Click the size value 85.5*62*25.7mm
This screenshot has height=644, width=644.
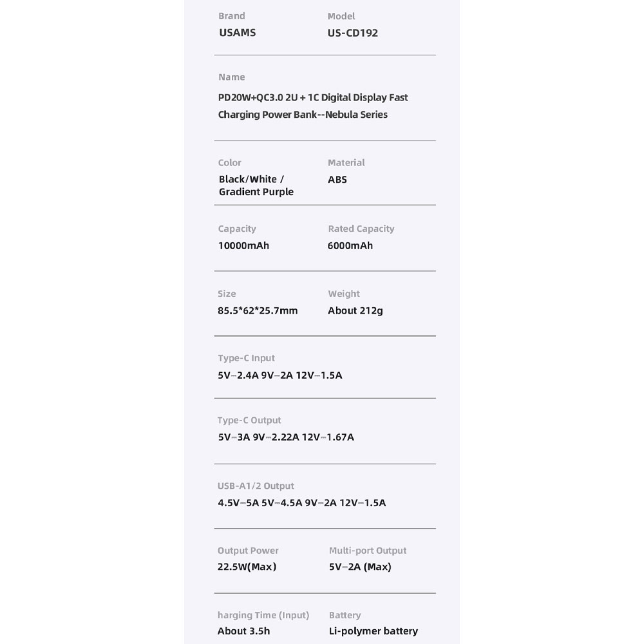tap(258, 310)
